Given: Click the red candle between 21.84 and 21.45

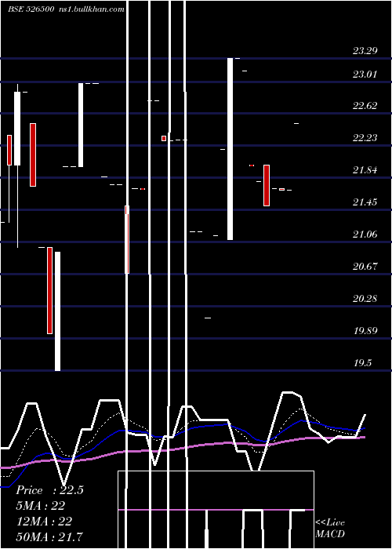Looking at the screenshot, I should [x=267, y=185].
